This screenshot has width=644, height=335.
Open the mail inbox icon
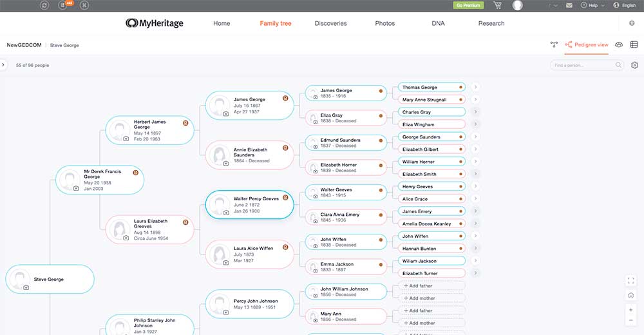[x=569, y=5]
